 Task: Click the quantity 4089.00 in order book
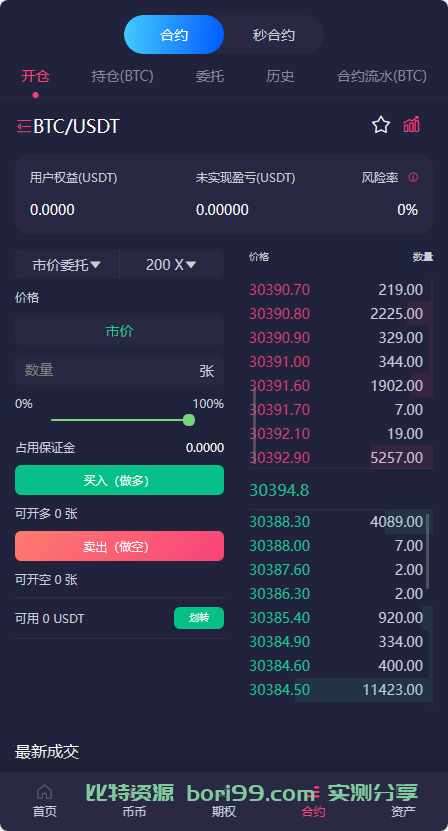point(397,522)
